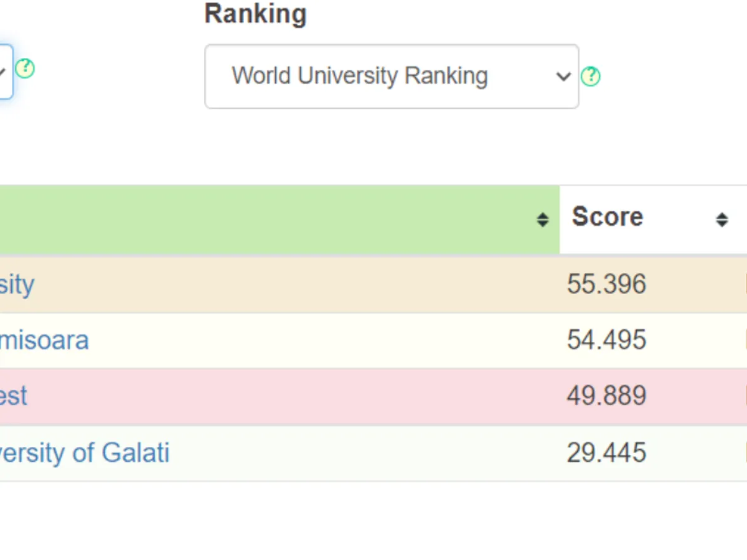747x560 pixels.
Task: Click the orange marker right of 55.396
Action: [745, 285]
